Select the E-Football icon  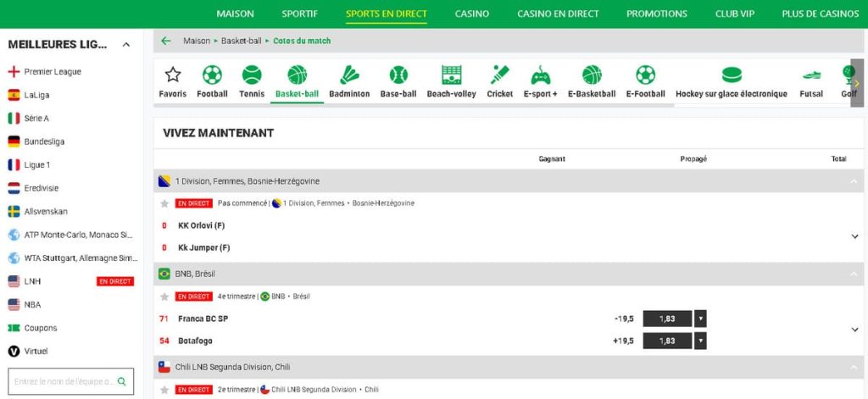coord(645,75)
